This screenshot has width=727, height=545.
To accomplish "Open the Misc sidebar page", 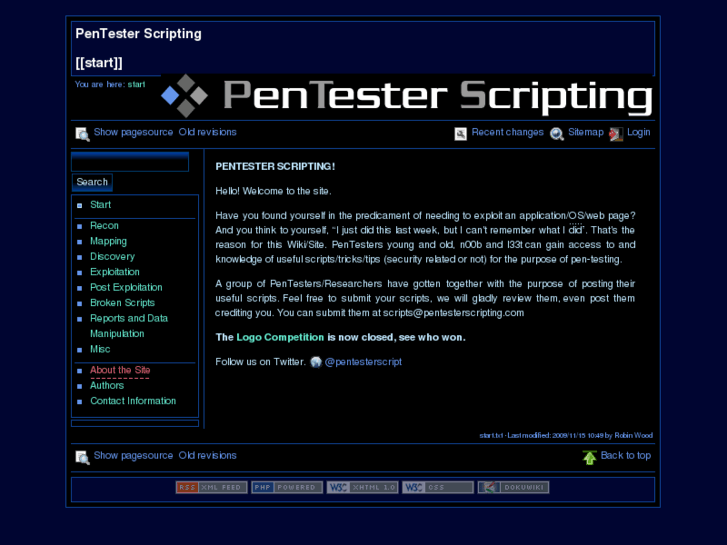I will pyautogui.click(x=100, y=349).
